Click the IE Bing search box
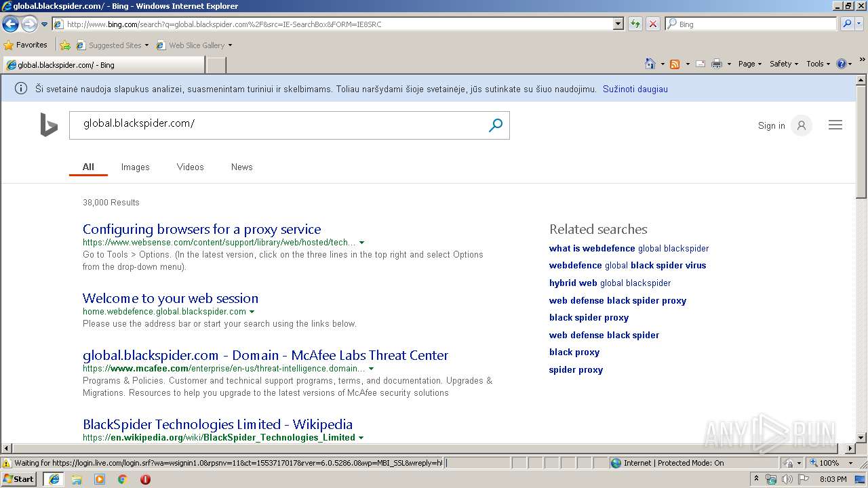The width and height of the screenshot is (868, 488). [x=751, y=24]
